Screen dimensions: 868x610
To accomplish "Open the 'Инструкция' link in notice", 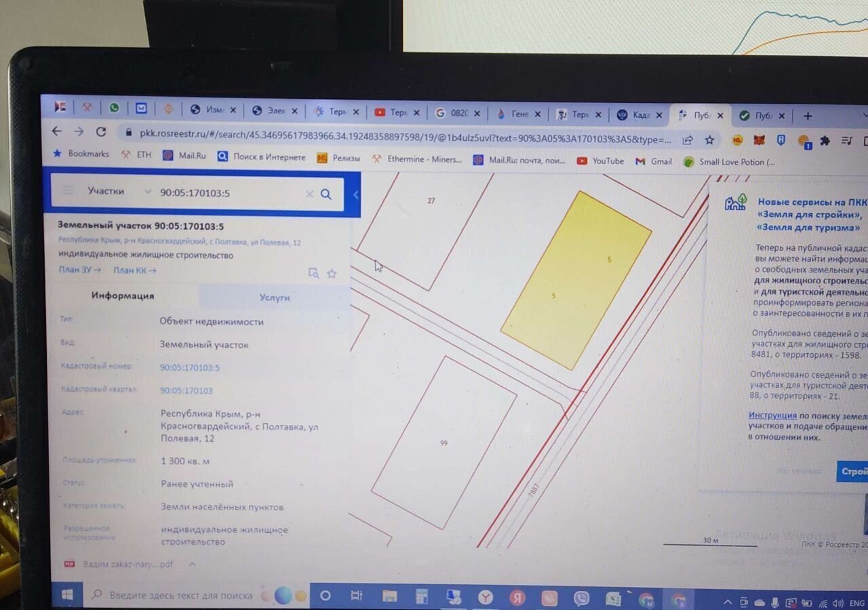I will [772, 415].
